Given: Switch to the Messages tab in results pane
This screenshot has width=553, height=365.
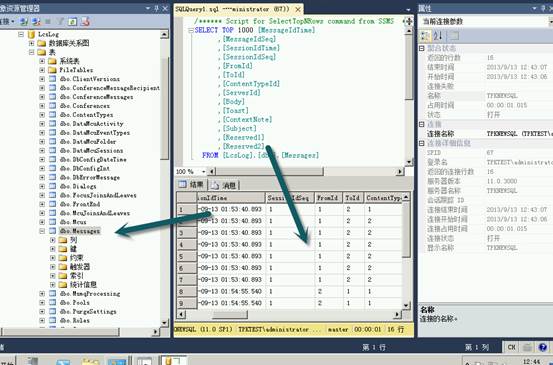Looking at the screenshot, I should pyautogui.click(x=225, y=185).
